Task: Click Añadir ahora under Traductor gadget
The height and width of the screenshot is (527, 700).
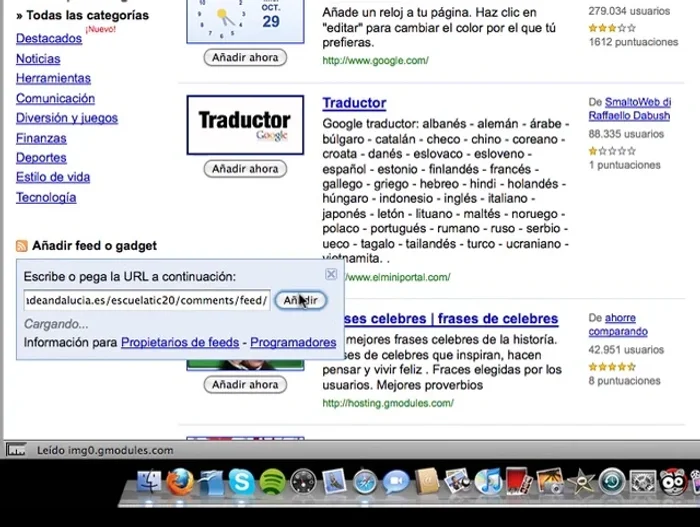Action: [x=245, y=169]
